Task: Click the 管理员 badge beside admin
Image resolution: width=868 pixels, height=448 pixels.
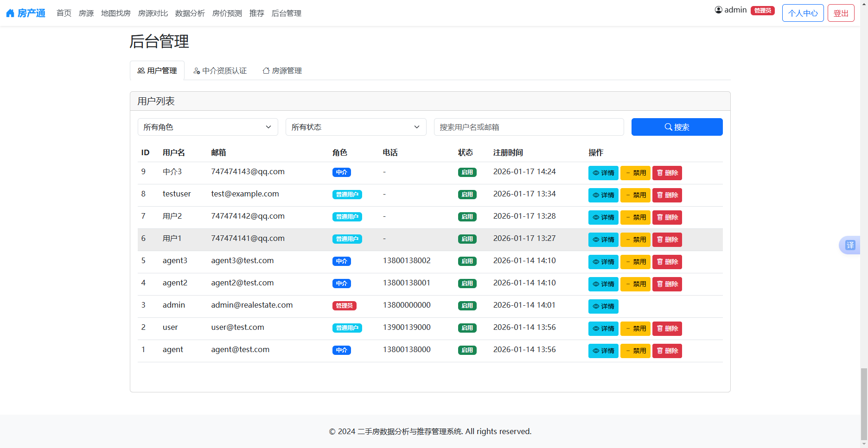Action: tap(763, 10)
